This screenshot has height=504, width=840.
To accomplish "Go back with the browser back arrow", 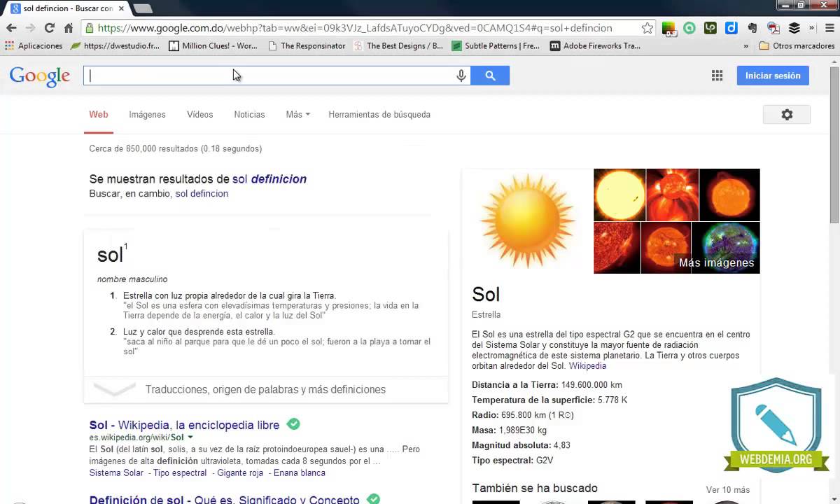I will pyautogui.click(x=11, y=28).
